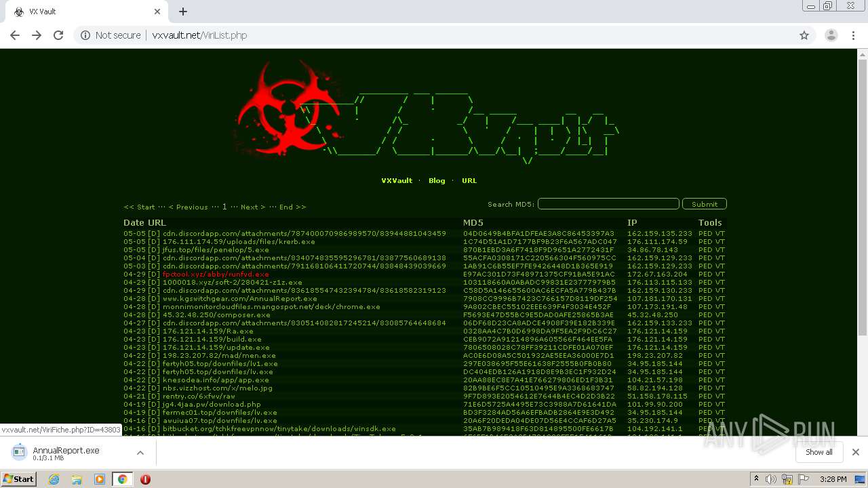The height and width of the screenshot is (488, 868).
Task: Close the VX Vault tab
Action: click(157, 12)
